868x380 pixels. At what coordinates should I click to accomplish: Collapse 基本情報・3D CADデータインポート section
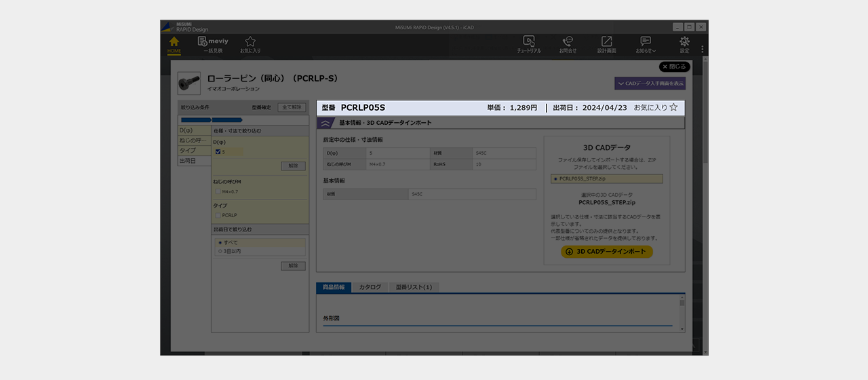[x=325, y=123]
